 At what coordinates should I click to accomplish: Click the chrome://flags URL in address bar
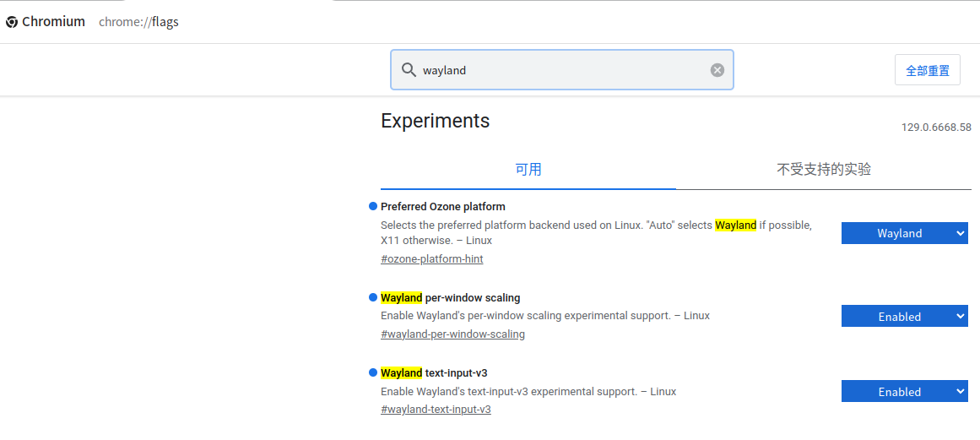coord(138,22)
